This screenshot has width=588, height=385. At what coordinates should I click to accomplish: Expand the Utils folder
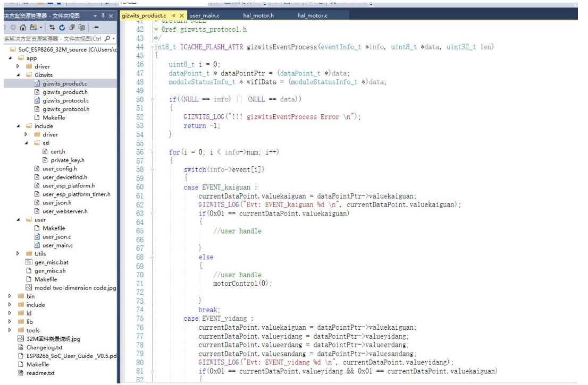(x=18, y=253)
